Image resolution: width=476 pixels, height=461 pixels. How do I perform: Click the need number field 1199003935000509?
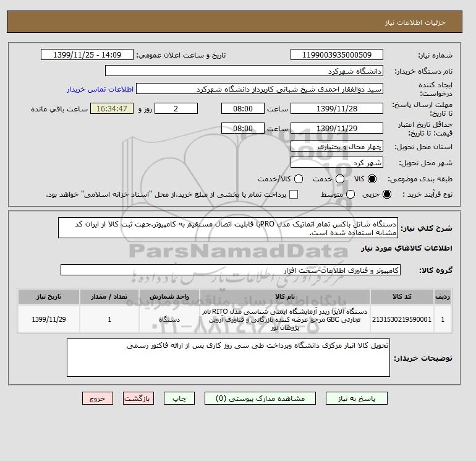click(x=337, y=54)
